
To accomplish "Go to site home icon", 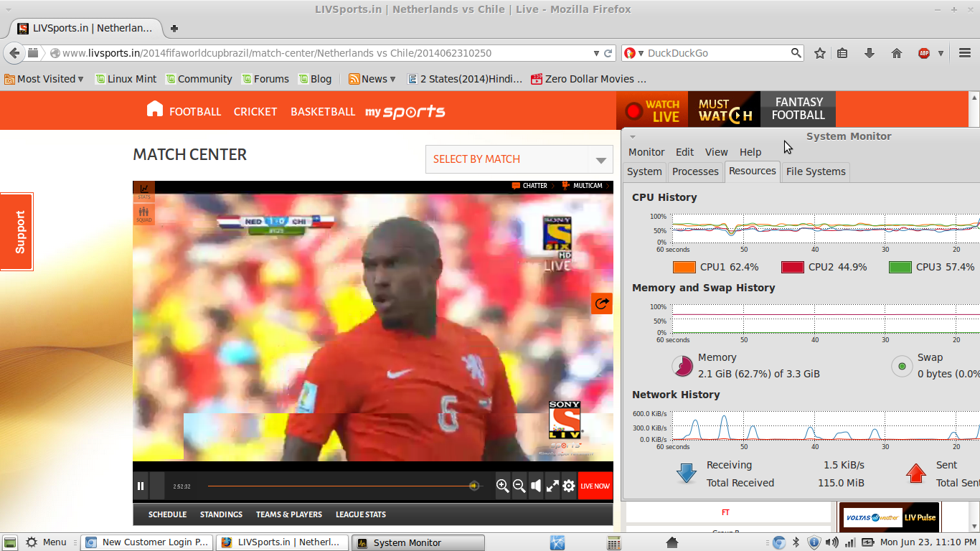I will click(x=155, y=108).
